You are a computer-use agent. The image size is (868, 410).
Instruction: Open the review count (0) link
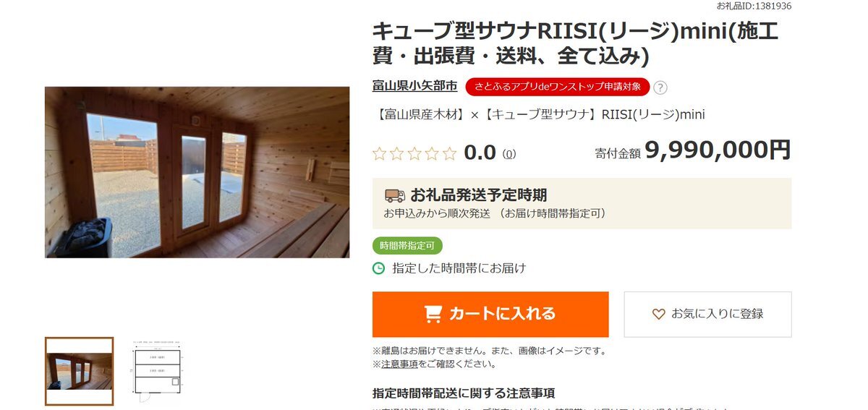pyautogui.click(x=509, y=154)
